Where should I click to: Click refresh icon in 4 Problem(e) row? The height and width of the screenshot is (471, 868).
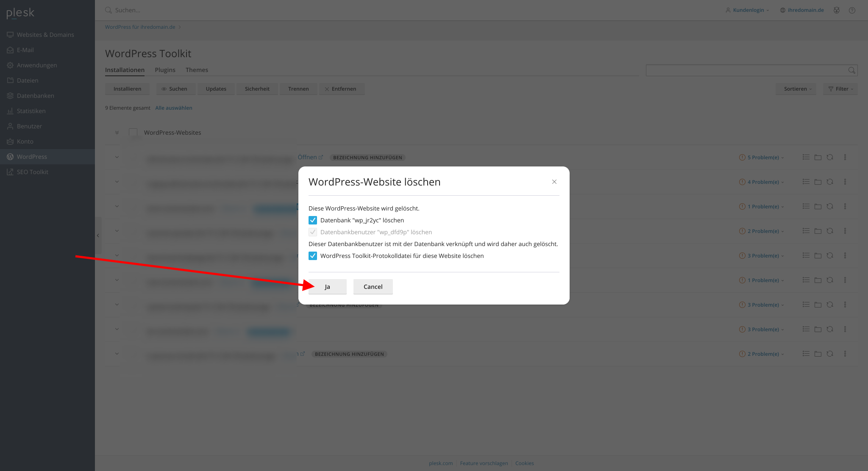tap(830, 182)
